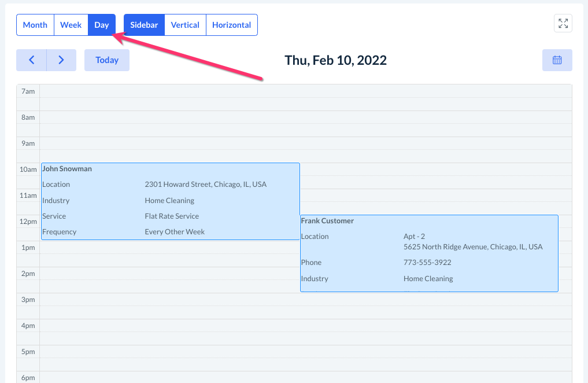Viewport: 588px width, 383px height.
Task: Click the 7am time label
Action: (28, 91)
